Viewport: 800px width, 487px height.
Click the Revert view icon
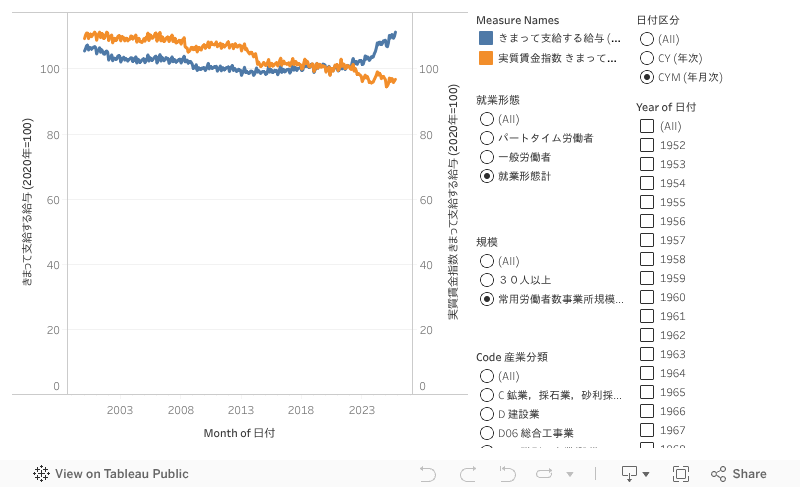point(507,474)
